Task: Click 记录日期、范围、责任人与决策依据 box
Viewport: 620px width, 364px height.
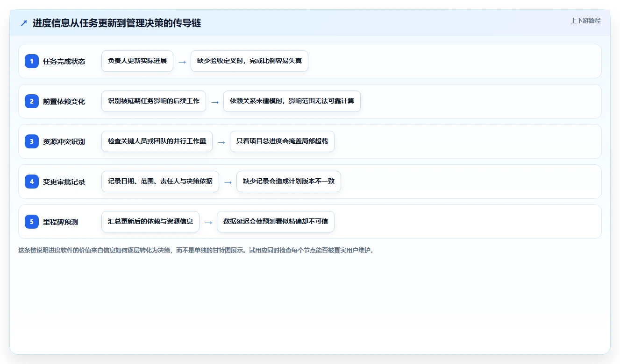Action: pos(160,182)
